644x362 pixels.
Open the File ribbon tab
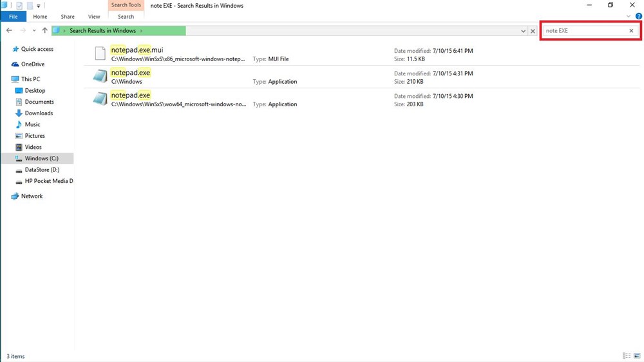(x=13, y=17)
